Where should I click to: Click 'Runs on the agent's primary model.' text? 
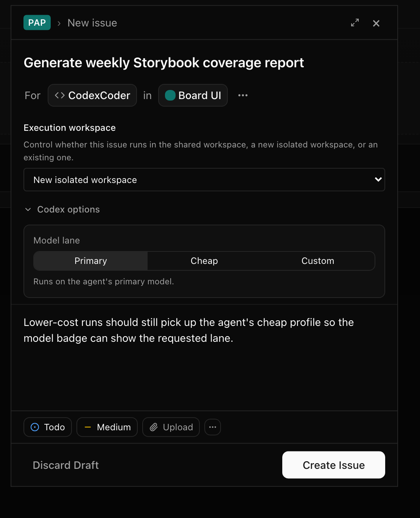[x=104, y=282]
